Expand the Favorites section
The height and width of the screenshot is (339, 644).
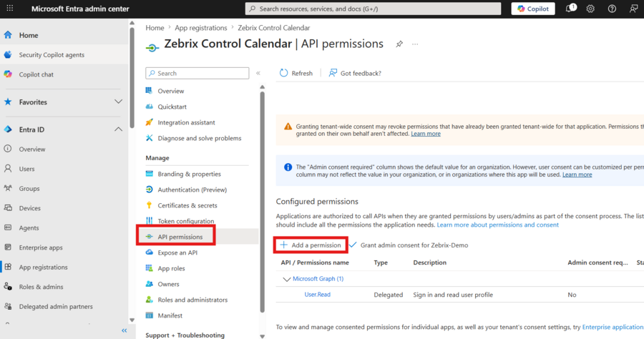(118, 102)
